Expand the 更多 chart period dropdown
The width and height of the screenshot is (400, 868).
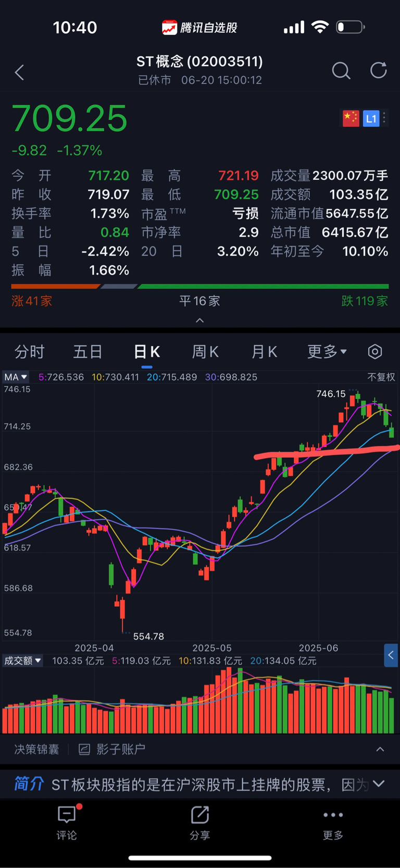[x=327, y=352]
